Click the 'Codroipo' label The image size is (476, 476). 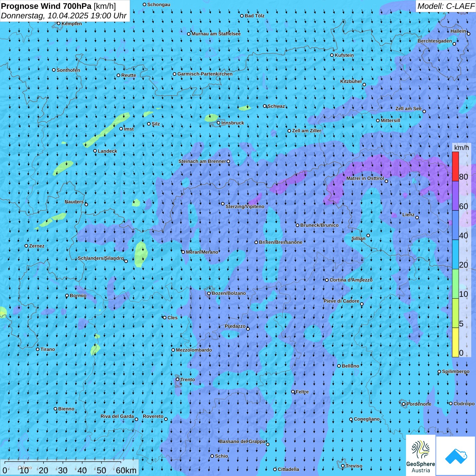pos(464,404)
